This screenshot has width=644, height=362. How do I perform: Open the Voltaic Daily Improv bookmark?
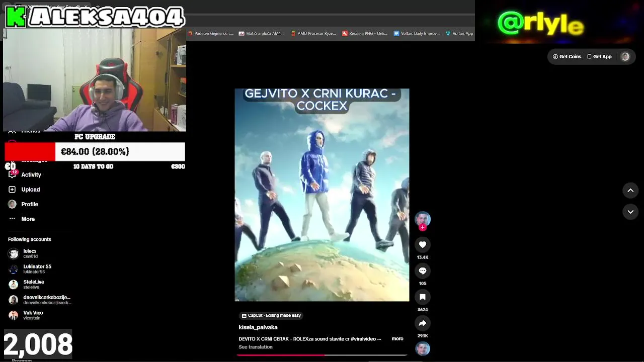(417, 34)
